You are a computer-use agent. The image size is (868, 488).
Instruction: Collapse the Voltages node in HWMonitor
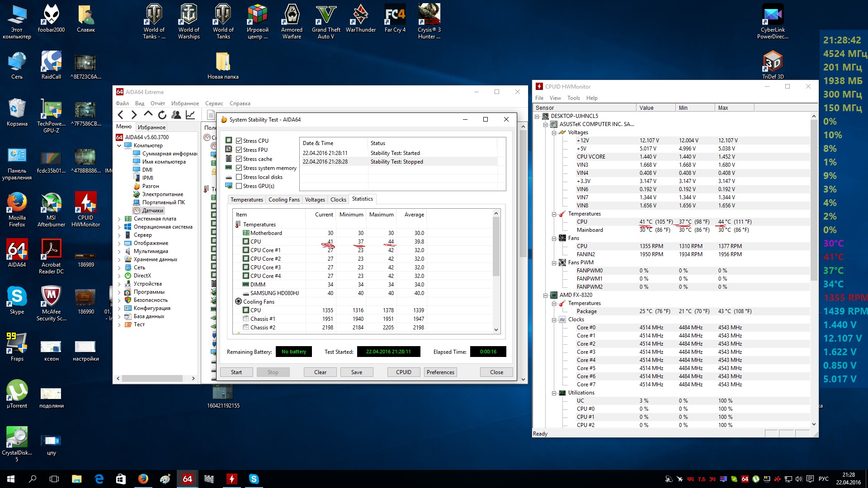point(554,133)
